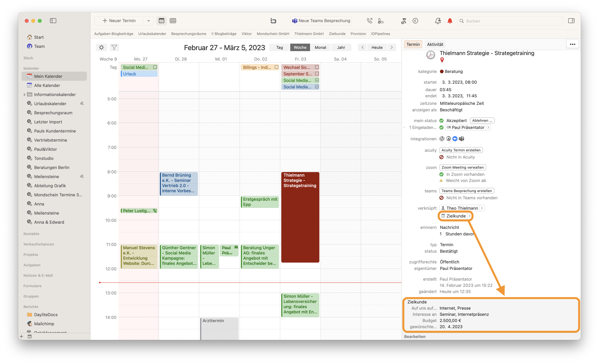The width and height of the screenshot is (599, 364).
Task: Toggle the right details panel icon
Action: [x=571, y=21]
